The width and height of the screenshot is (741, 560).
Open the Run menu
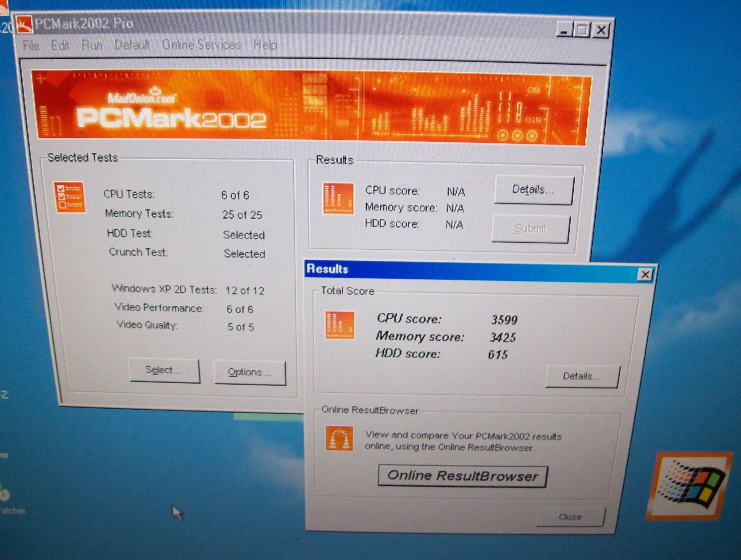92,45
